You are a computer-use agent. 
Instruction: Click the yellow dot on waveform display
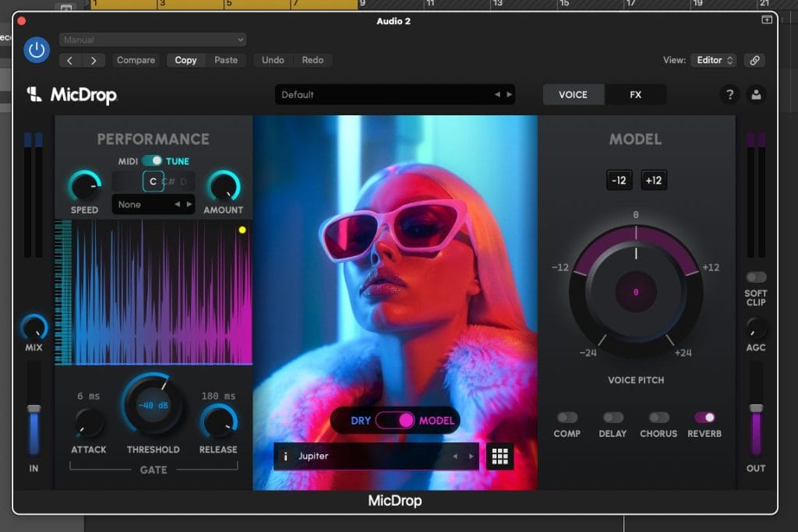point(242,230)
